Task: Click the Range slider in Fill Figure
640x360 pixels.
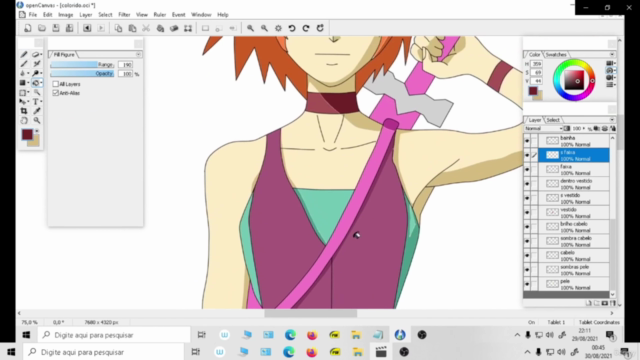Action: 82,64
